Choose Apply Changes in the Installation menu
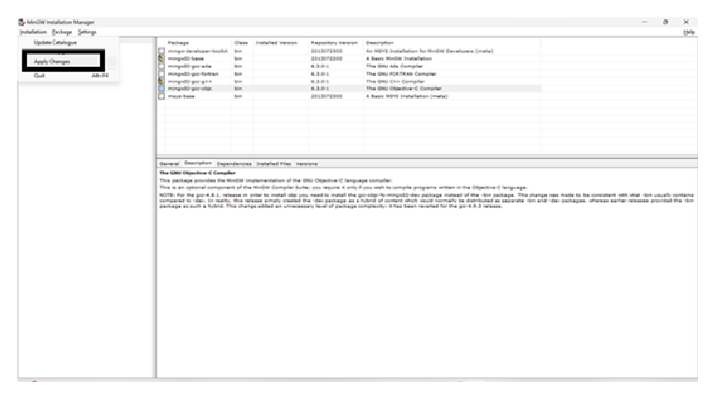720x400 pixels. 52,62
